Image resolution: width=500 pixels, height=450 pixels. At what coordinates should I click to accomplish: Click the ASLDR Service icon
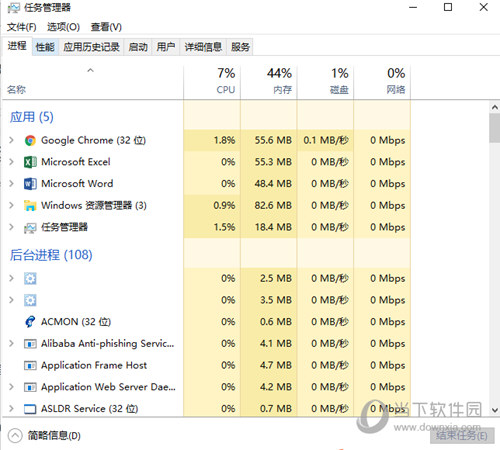pyautogui.click(x=30, y=409)
